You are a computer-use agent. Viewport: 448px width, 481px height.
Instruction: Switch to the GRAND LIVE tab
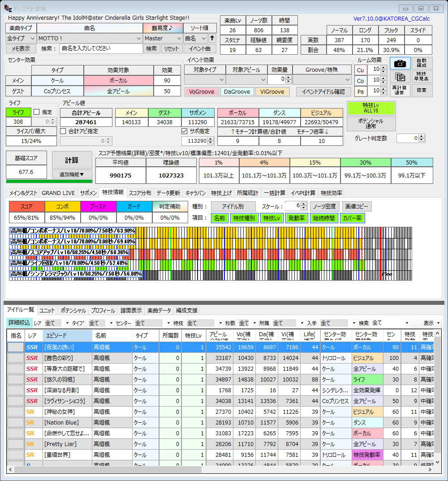coord(58,193)
